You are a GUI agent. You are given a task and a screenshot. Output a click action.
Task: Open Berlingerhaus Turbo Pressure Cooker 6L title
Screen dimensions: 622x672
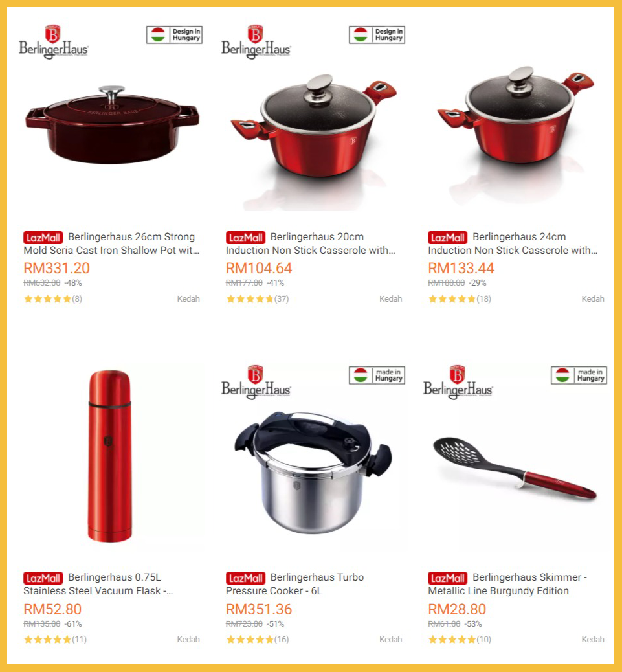pyautogui.click(x=294, y=584)
